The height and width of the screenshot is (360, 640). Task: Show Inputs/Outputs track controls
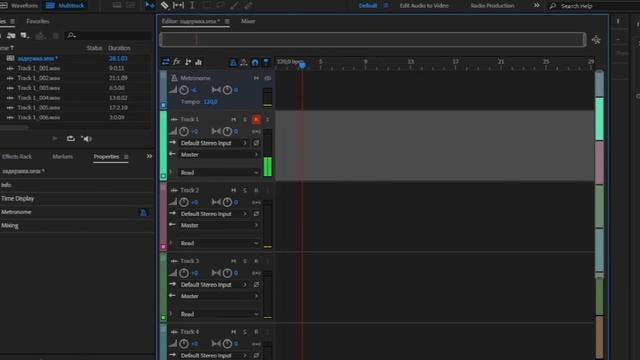pos(166,62)
